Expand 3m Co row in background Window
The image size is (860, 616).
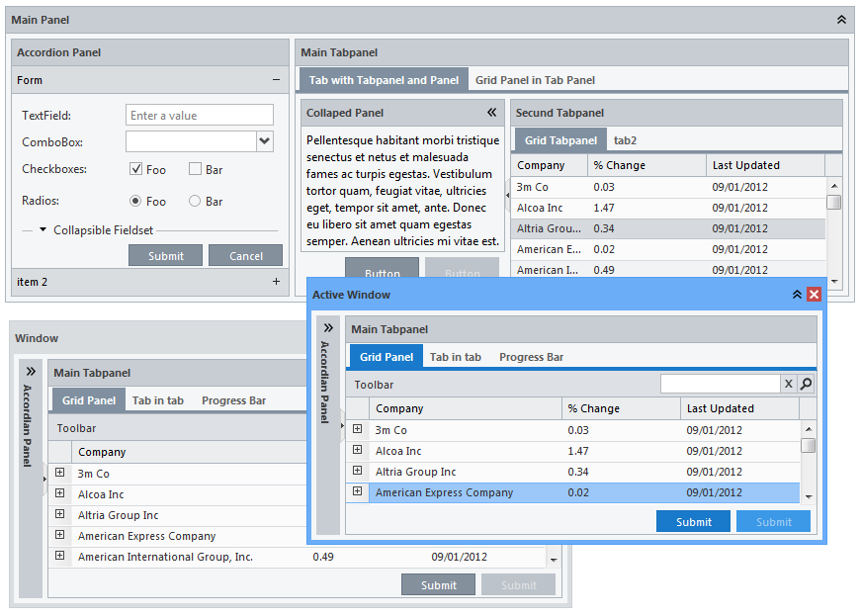point(59,473)
